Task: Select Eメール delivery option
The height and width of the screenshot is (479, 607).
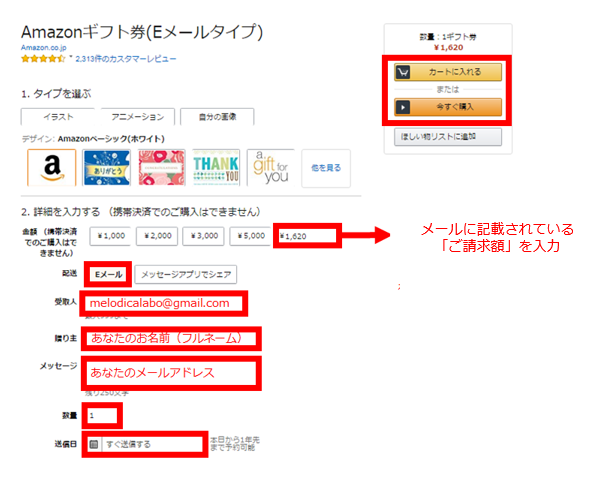Action: pos(108,275)
